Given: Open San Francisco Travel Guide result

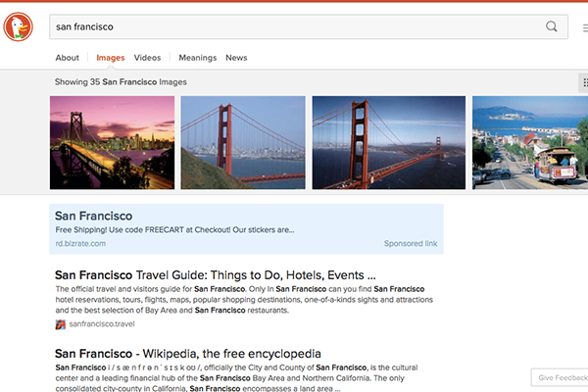Looking at the screenshot, I should (x=216, y=275).
